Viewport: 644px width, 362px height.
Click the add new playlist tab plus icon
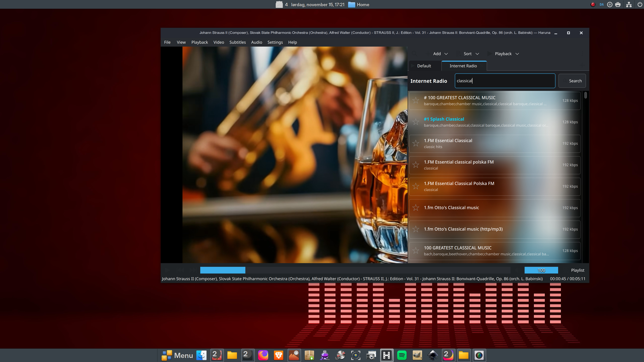[582, 66]
